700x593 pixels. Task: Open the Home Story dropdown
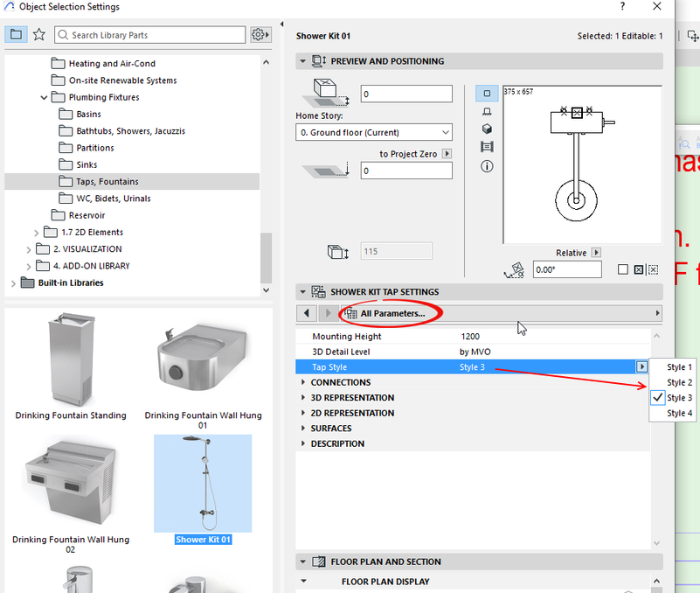374,132
